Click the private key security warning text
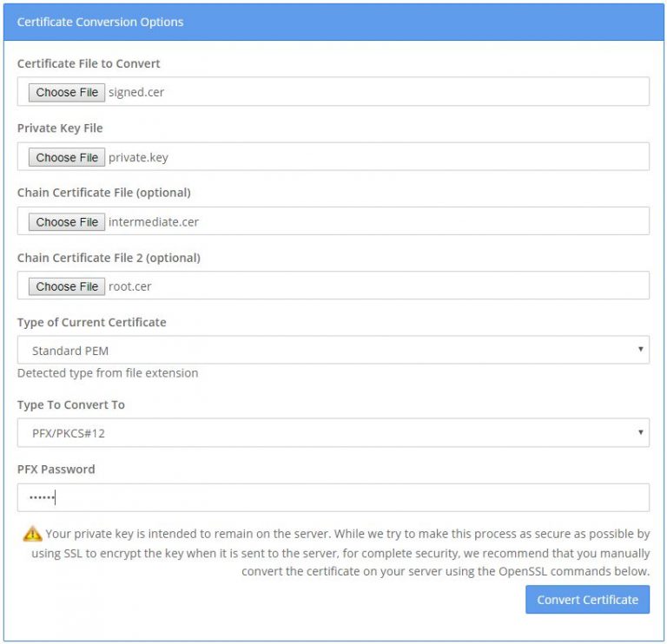 [340, 552]
